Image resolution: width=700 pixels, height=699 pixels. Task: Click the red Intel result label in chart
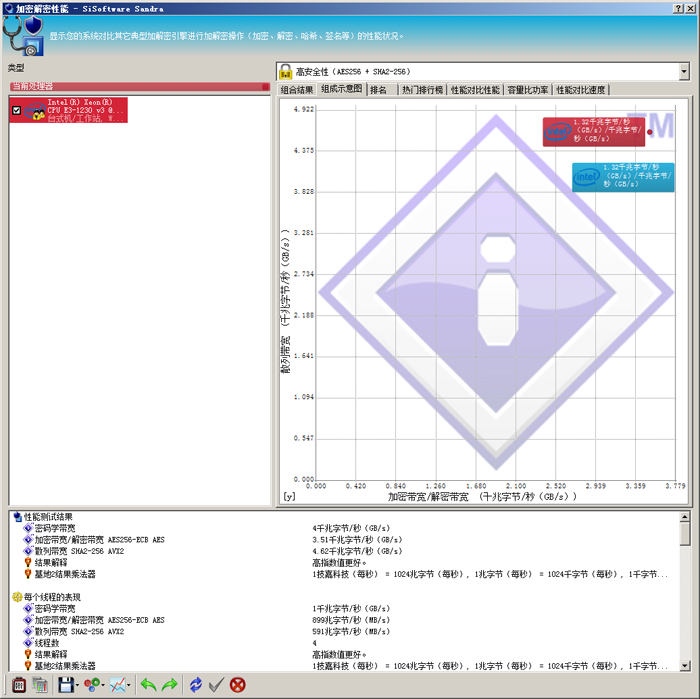(594, 132)
